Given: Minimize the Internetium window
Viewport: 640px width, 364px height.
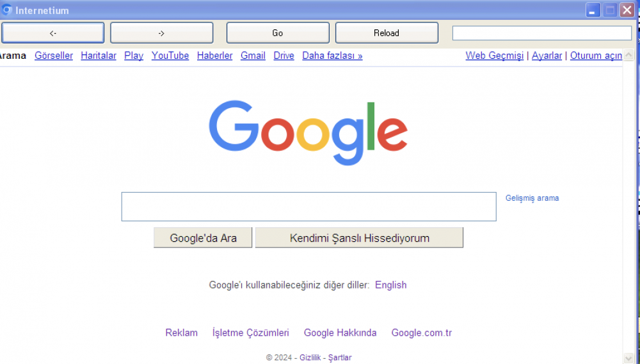Looking at the screenshot, I should [x=593, y=10].
